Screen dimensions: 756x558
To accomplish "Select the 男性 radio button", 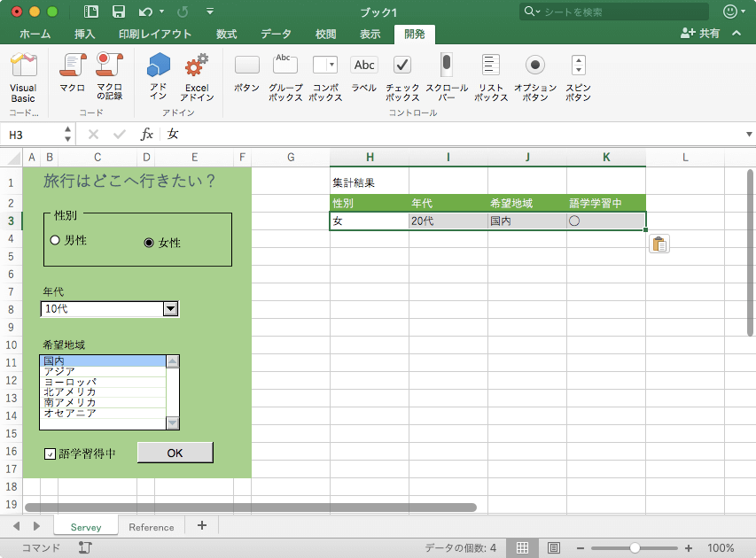I will (x=55, y=240).
